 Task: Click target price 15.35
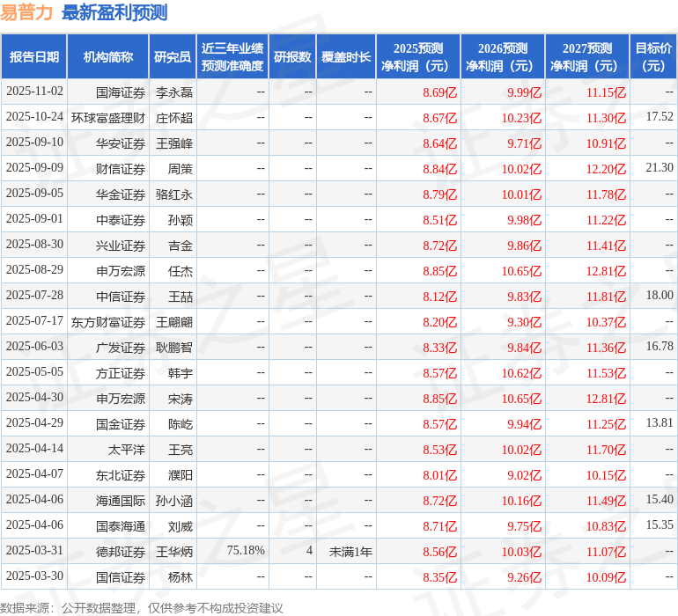tap(660, 524)
